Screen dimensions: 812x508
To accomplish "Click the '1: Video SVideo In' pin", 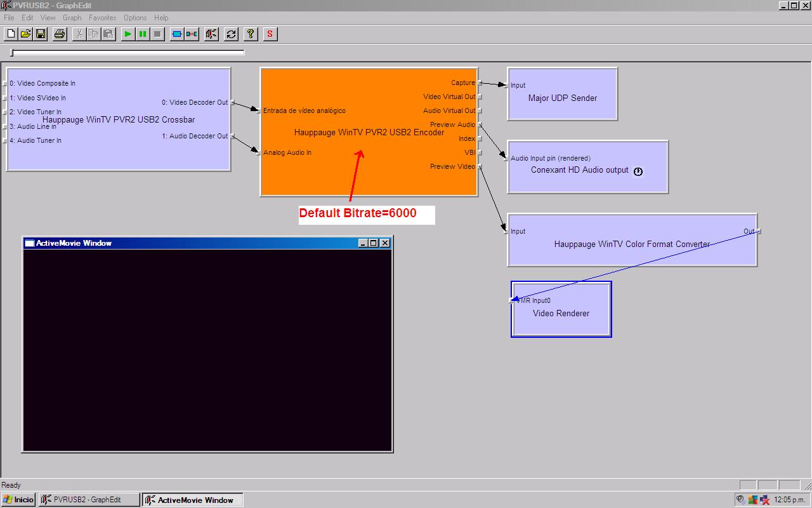I will [5, 98].
